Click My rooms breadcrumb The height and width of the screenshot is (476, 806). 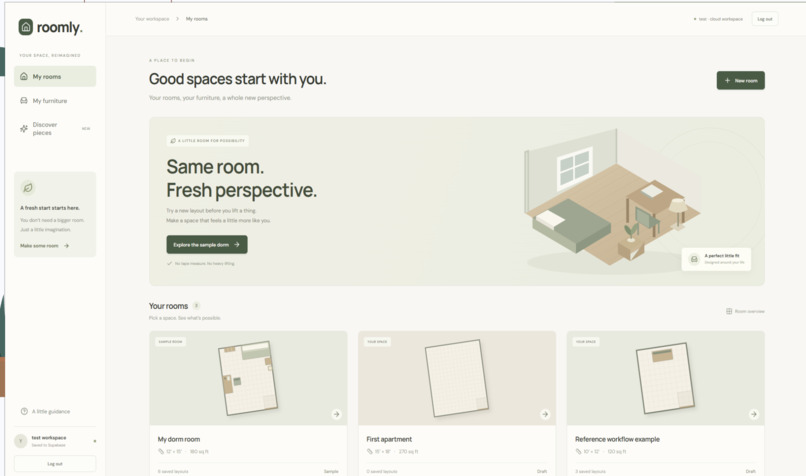point(197,19)
